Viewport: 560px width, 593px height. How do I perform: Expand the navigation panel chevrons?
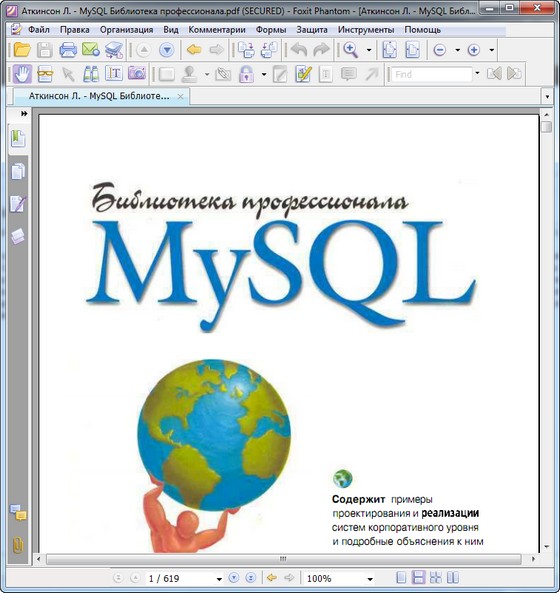[24, 113]
